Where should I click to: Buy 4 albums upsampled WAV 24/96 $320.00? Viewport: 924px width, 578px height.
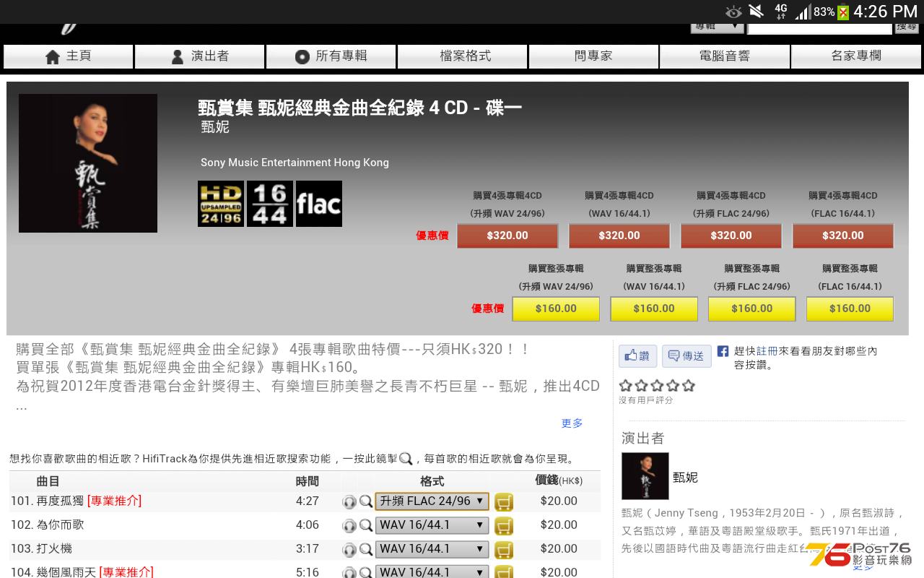pos(507,236)
